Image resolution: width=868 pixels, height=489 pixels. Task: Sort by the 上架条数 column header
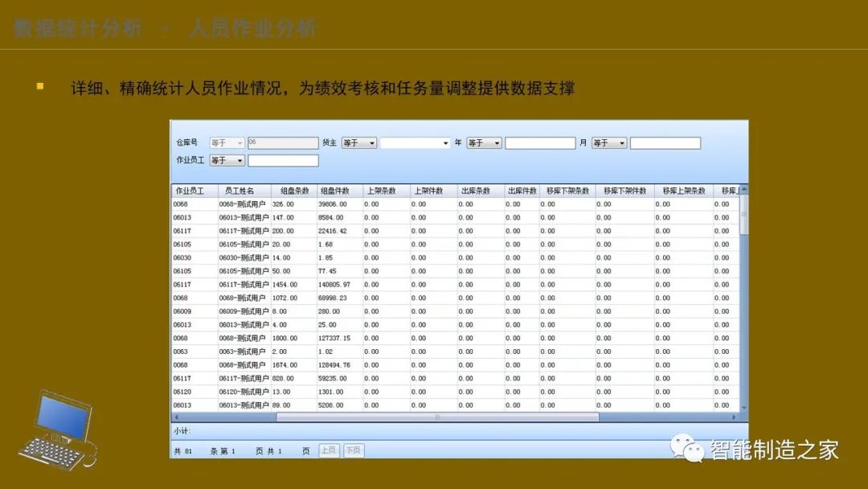pyautogui.click(x=384, y=190)
